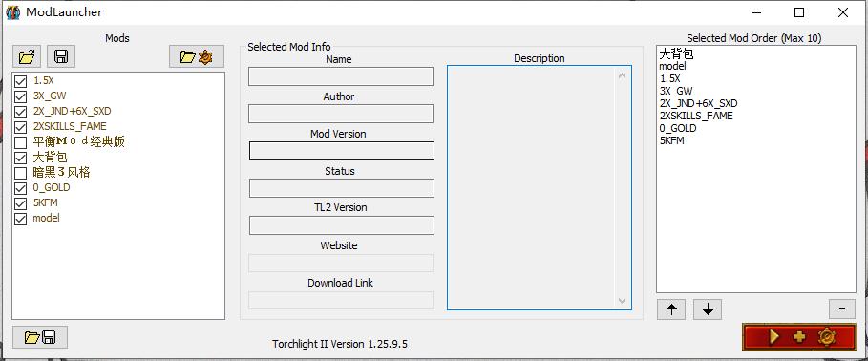Click the TL2 Version field
Viewport: 868px width, 361px height.
342,225
